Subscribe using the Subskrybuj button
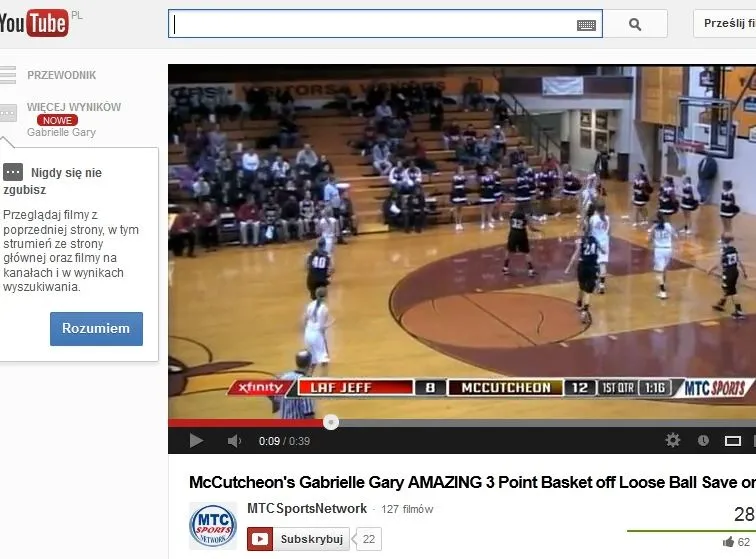Screen dimensions: 756x559 298,539
